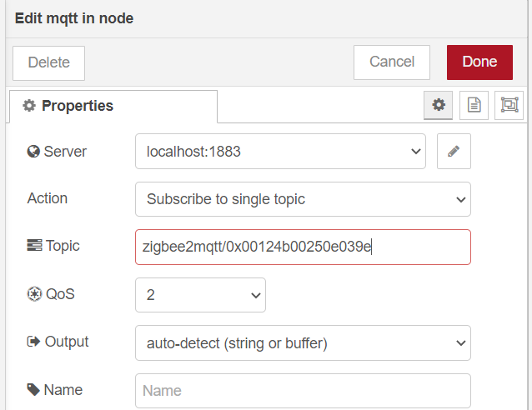The image size is (532, 410).
Task: Focus the Topic input field
Action: pos(303,247)
